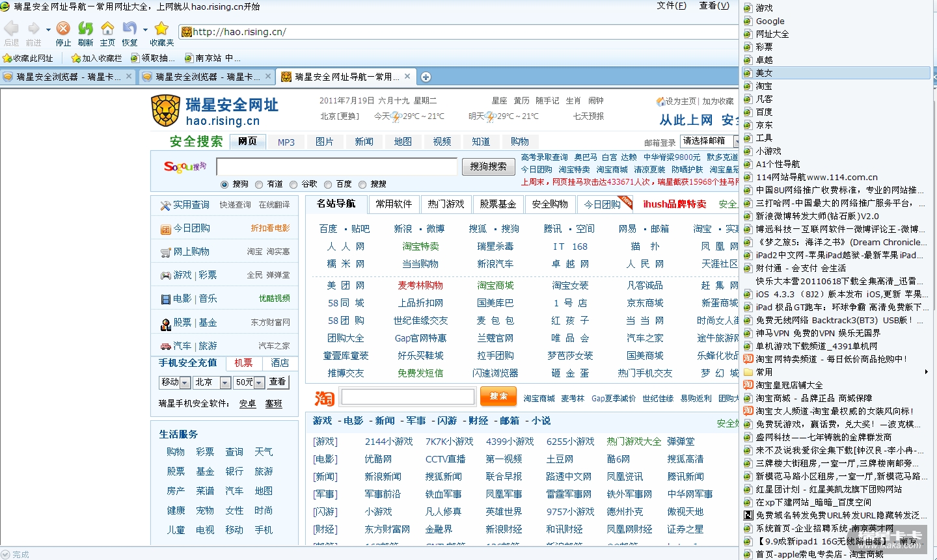The image size is (937, 560).
Task: Select the 谷歌 search engine radio
Action: 293,185
